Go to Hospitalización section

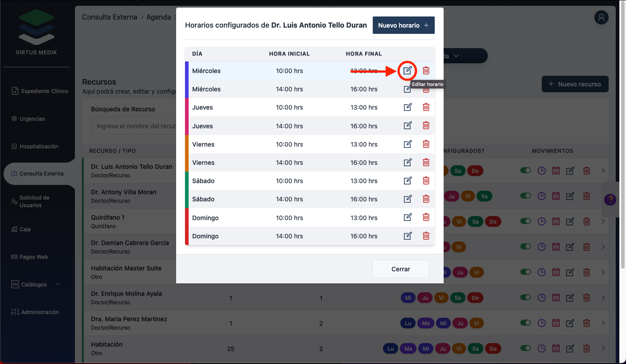point(38,146)
